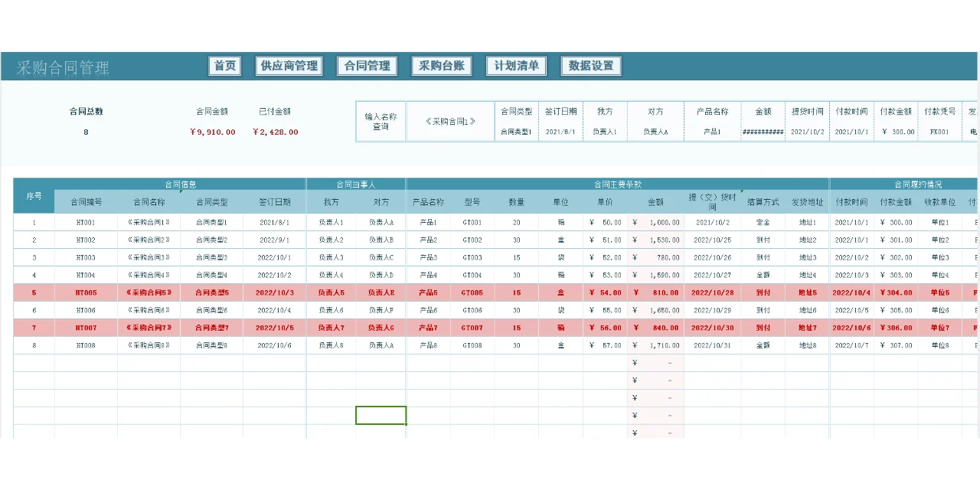
Task: Select 负责人B cell
Action: point(381,240)
